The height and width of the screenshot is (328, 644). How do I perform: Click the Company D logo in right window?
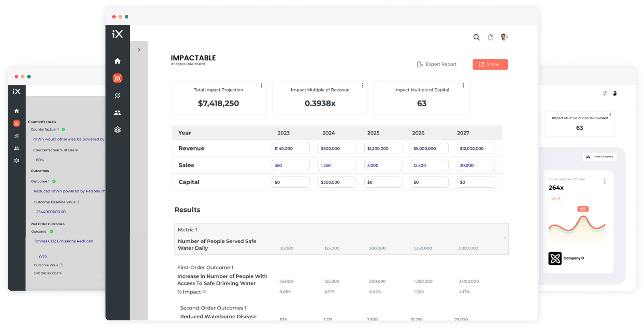tap(555, 259)
